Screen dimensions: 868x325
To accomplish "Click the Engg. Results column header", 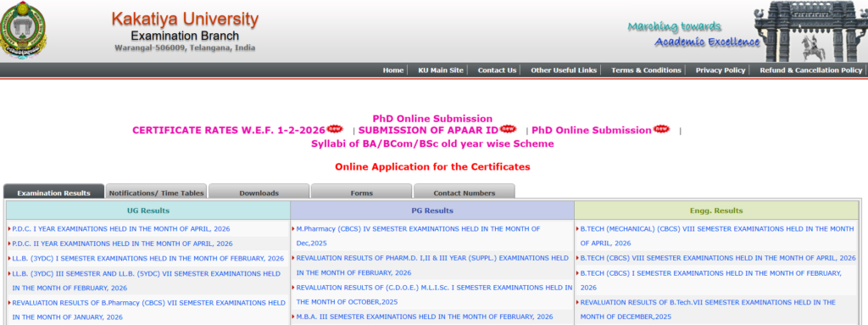I will 716,210.
